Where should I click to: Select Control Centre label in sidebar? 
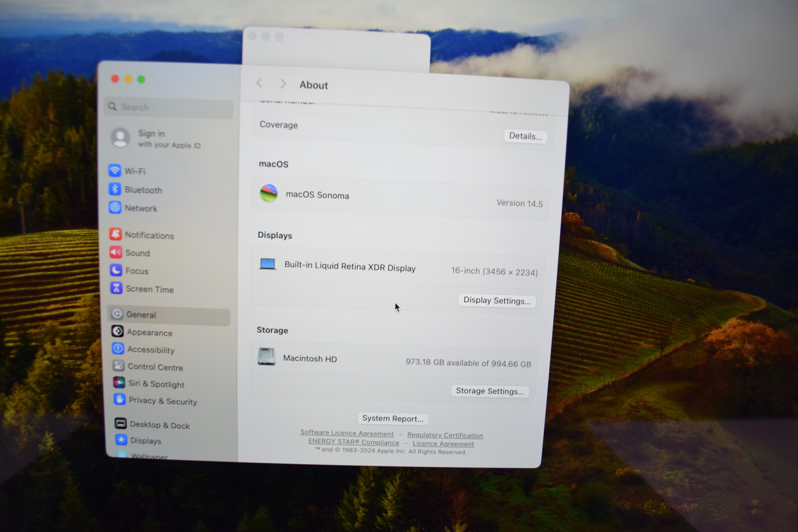(x=156, y=367)
